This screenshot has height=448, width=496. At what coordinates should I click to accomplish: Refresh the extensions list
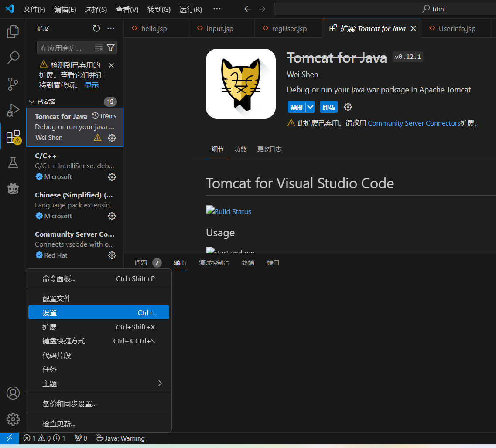[x=96, y=28]
